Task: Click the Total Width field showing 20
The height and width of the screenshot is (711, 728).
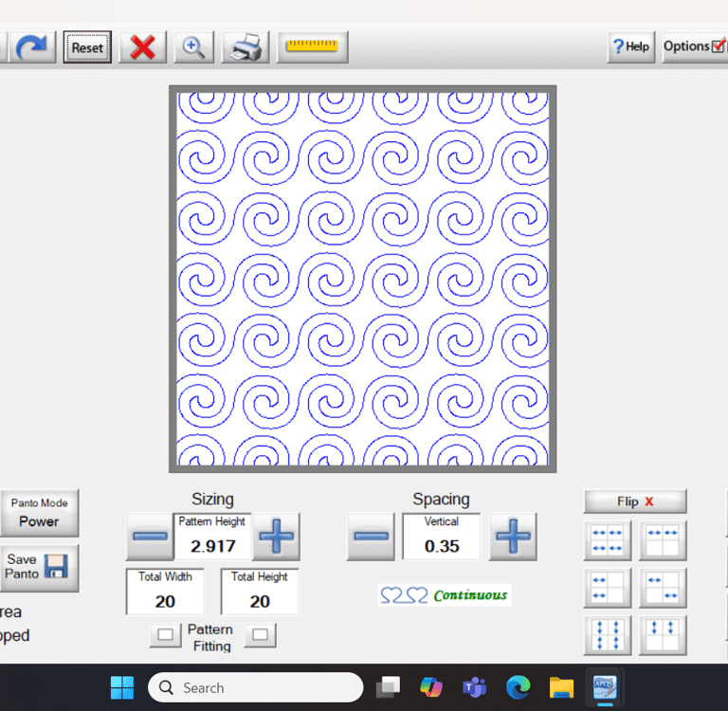Action: coord(165,592)
